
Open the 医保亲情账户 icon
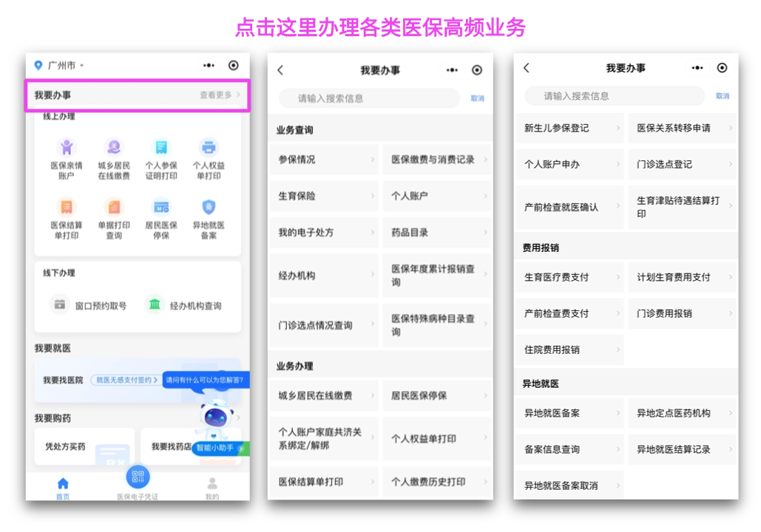(67, 148)
